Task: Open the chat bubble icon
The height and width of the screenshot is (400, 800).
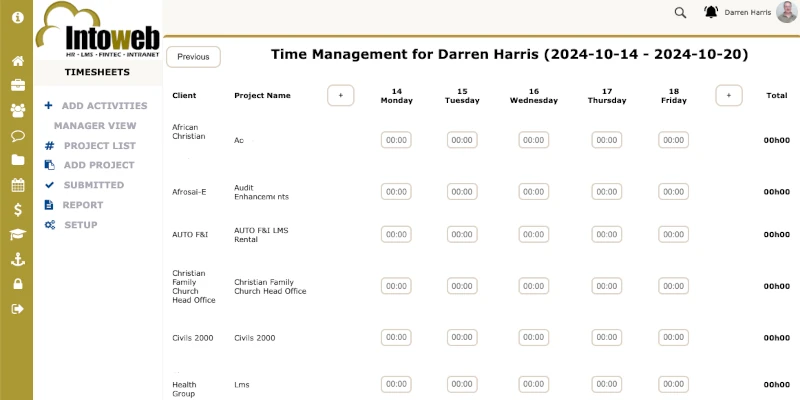Action: tap(18, 136)
